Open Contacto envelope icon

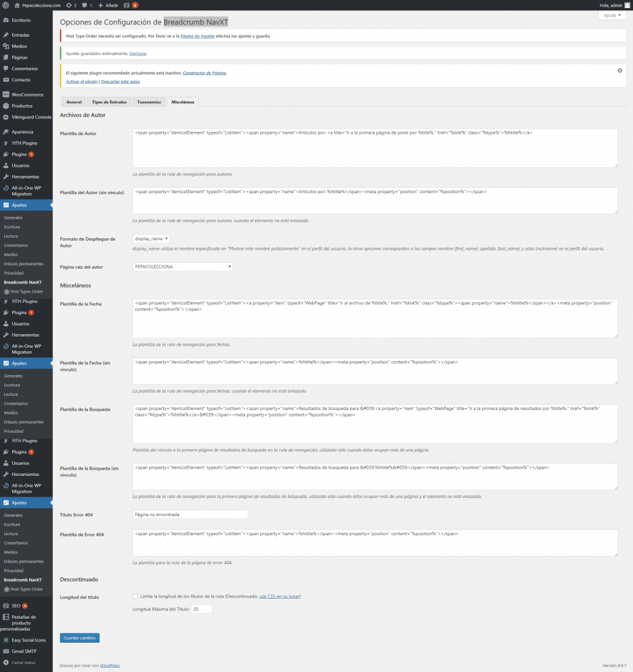[x=6, y=79]
